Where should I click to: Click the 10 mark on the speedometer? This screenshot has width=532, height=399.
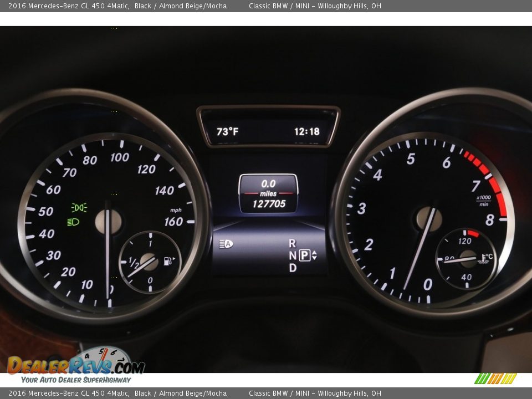[87, 284]
